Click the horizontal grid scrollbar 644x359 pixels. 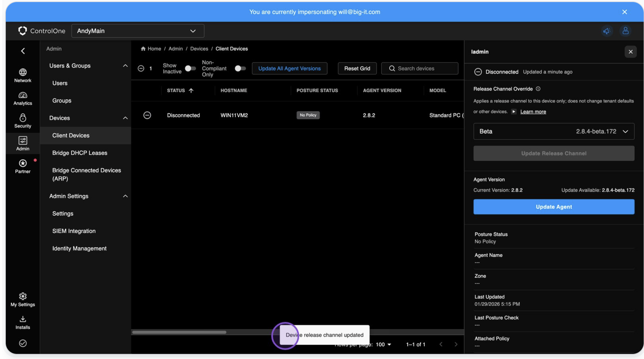tap(179, 332)
